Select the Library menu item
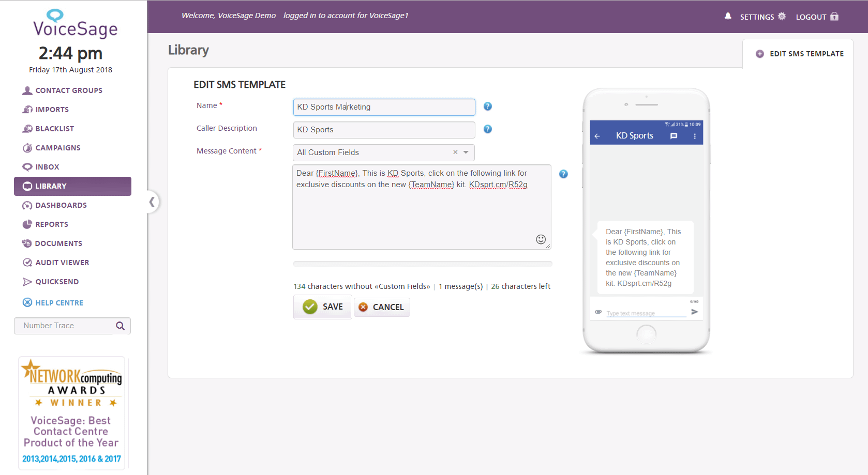The image size is (868, 475). [x=51, y=186]
